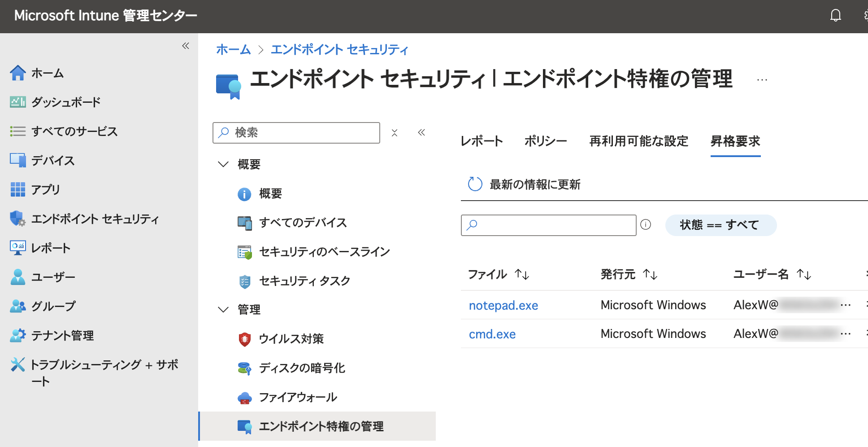Select the ディスクの暗号化 disk icon
The image size is (868, 447).
tap(244, 368)
